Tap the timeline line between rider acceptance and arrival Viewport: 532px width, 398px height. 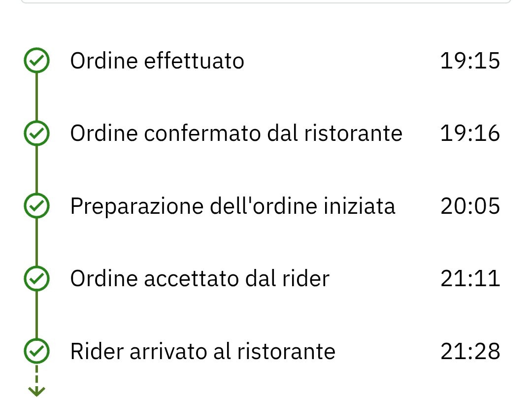[x=36, y=315]
